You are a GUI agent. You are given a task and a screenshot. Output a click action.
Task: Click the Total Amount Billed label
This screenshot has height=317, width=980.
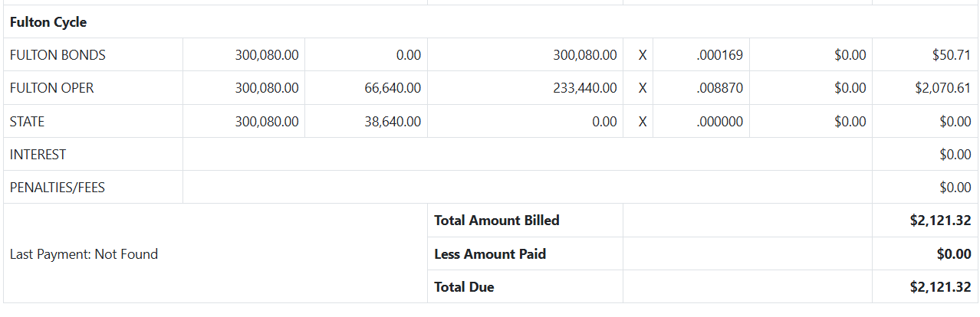coord(497,221)
